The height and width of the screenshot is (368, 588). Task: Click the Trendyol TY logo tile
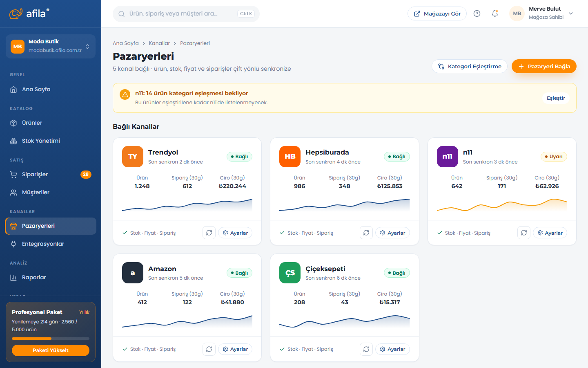[x=133, y=157]
